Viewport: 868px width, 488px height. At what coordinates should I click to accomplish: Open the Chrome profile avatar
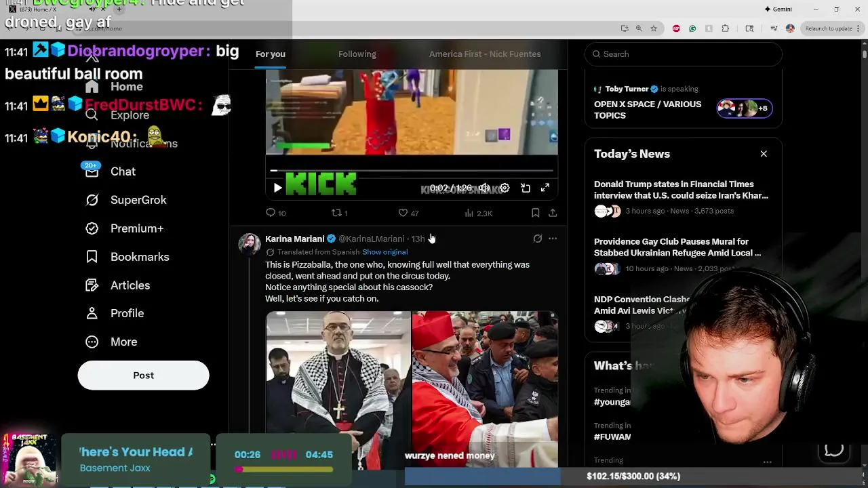click(790, 28)
